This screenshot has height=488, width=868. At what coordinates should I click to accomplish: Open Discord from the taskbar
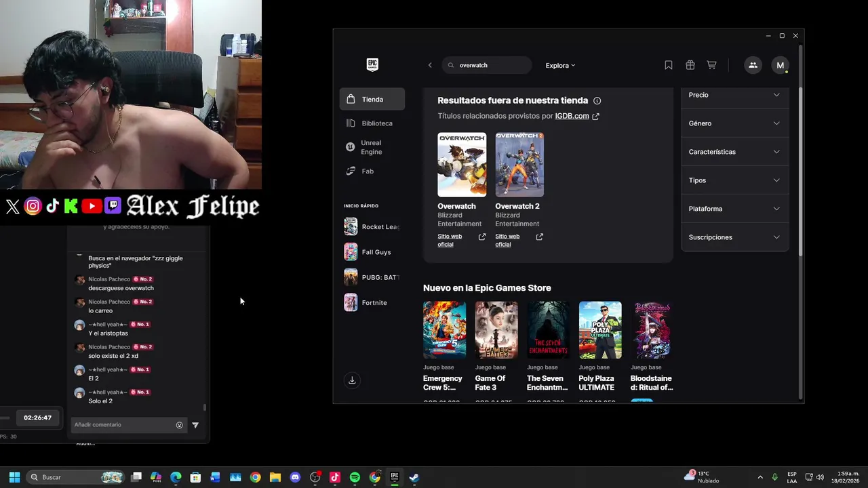[295, 477]
